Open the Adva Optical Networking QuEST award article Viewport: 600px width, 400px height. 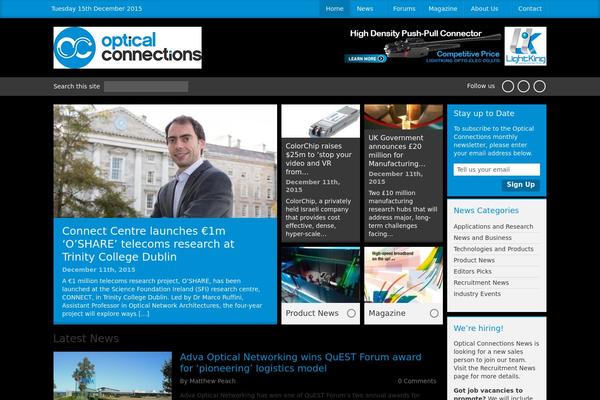tap(300, 362)
